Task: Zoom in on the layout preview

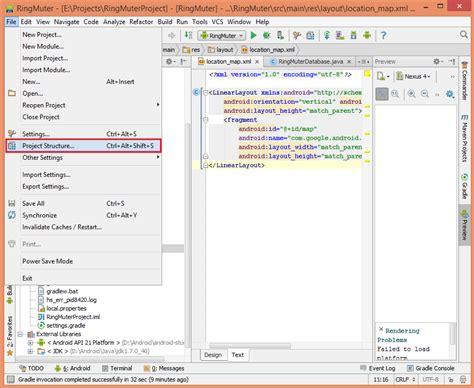Action: 412,94
